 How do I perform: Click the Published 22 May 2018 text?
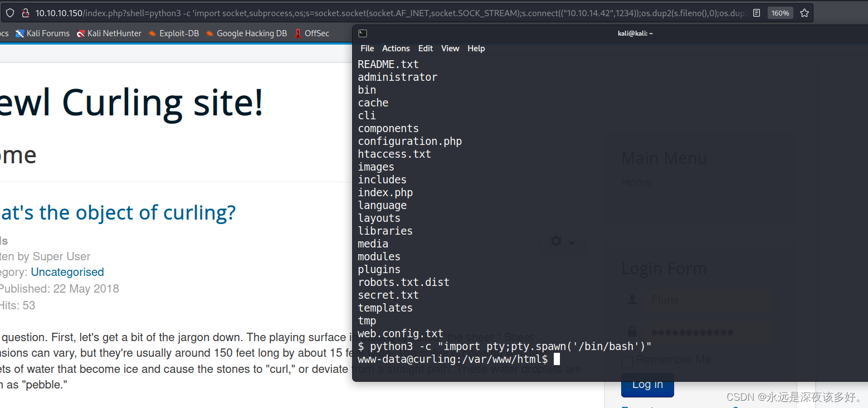point(59,289)
